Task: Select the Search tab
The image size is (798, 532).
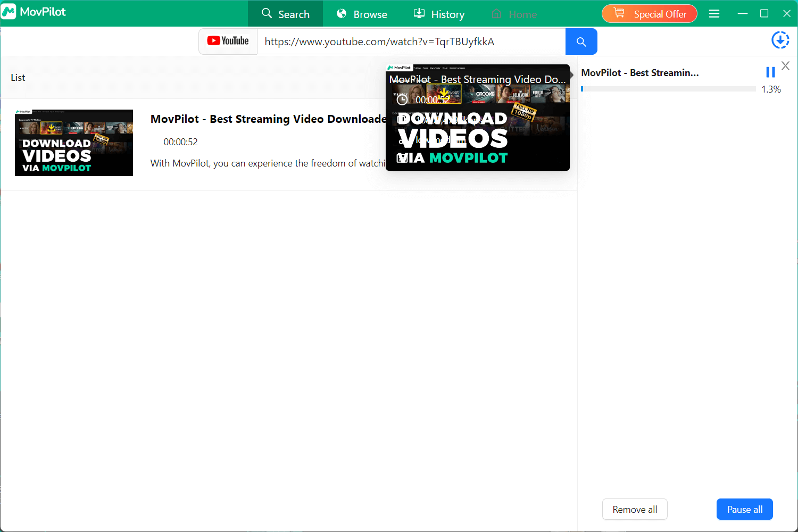Action: 285,14
